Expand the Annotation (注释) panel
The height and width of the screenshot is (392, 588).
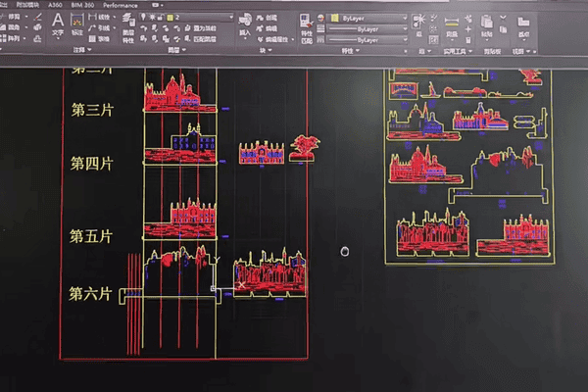click(82, 50)
